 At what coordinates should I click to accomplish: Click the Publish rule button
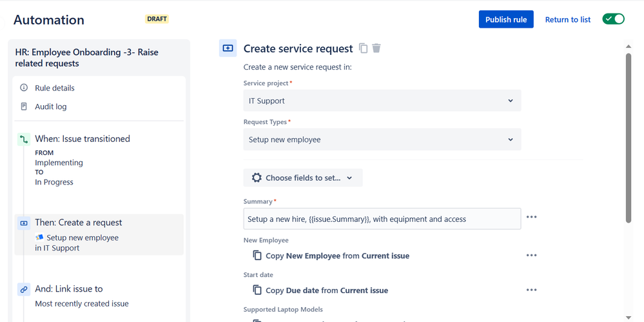point(506,19)
